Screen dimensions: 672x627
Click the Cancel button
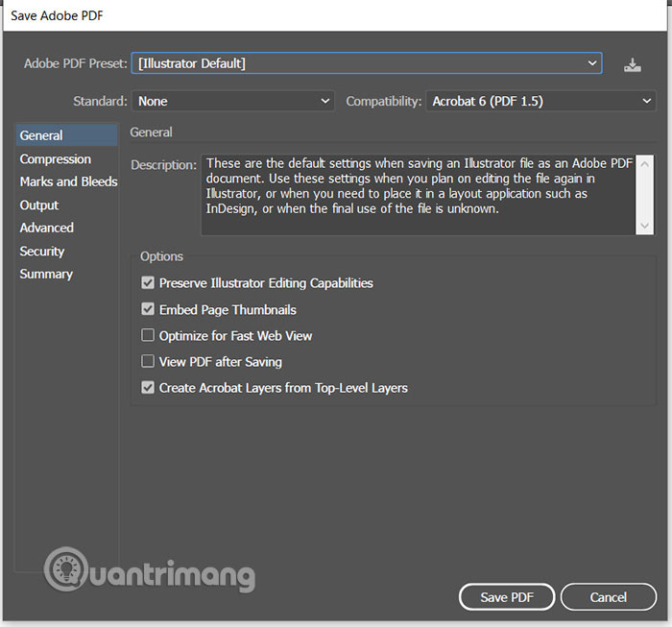pos(608,597)
